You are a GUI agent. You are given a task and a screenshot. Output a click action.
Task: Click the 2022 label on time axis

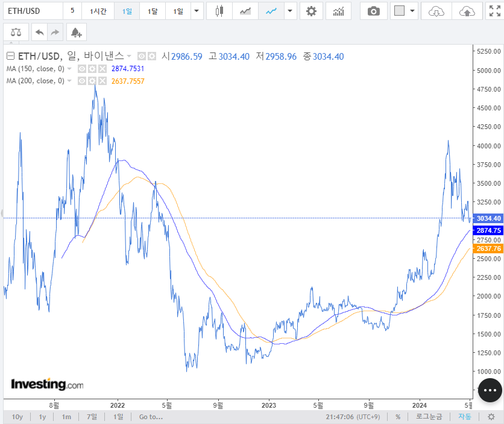point(118,405)
